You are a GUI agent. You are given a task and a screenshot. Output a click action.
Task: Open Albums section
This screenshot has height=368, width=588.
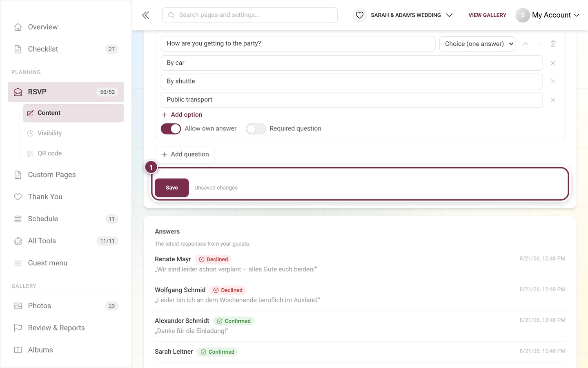pos(66,350)
